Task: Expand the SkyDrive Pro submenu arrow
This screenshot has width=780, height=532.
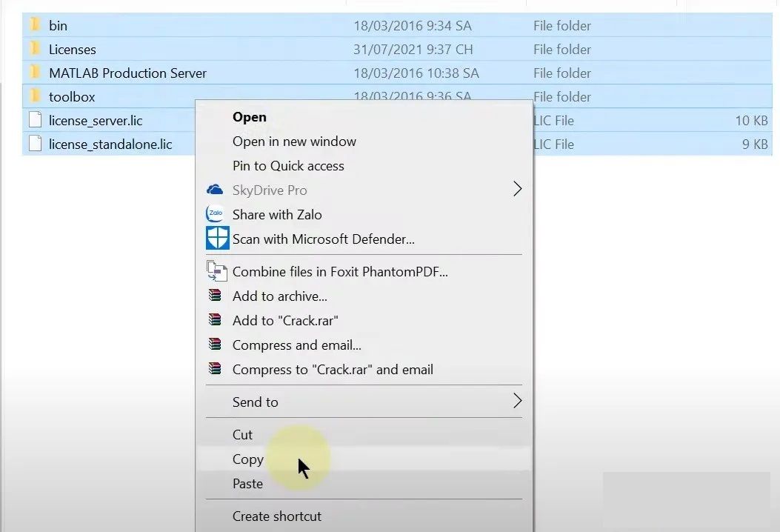Action: pyautogui.click(x=517, y=189)
